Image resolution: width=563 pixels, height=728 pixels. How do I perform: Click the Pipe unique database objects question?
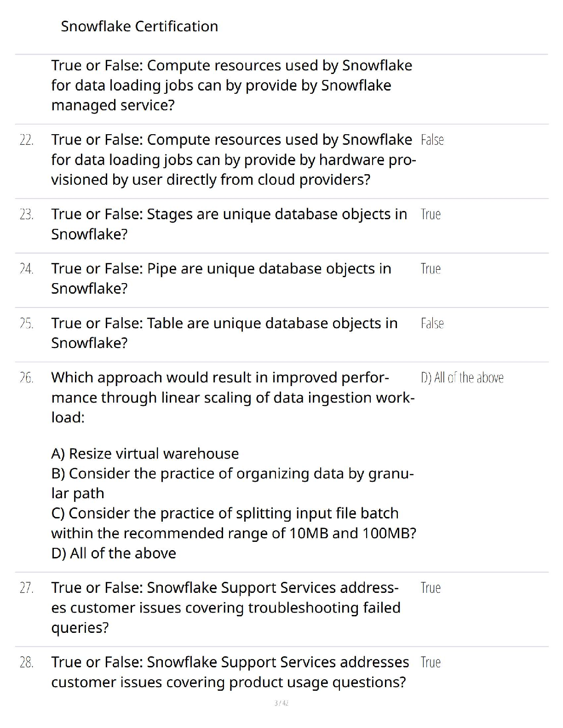pyautogui.click(x=221, y=279)
